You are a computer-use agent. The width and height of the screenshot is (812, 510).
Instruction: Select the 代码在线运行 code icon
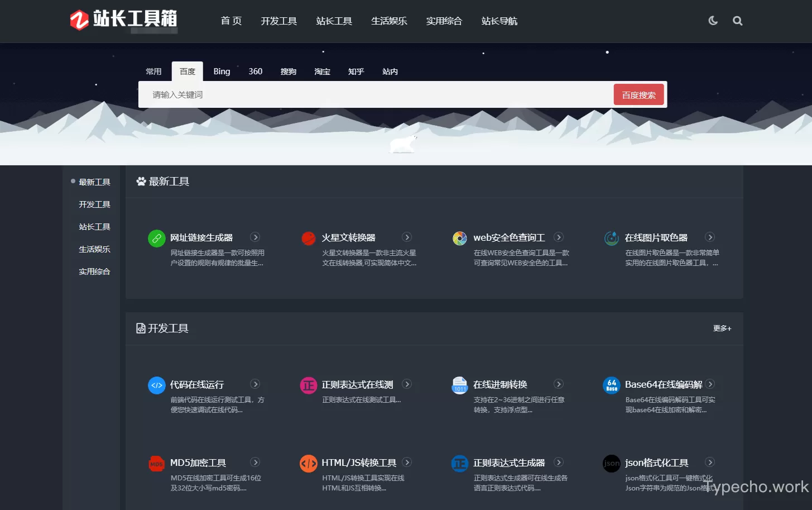[156, 385]
